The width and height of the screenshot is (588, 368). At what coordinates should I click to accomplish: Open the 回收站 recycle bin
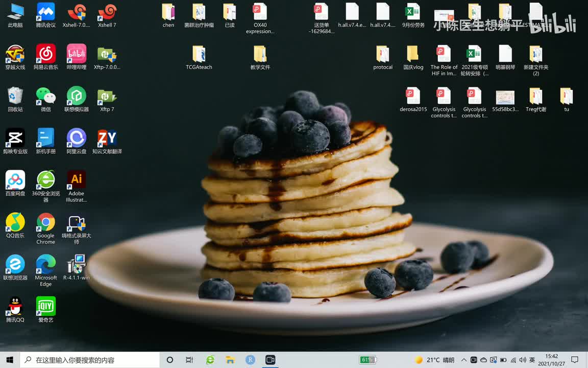click(15, 100)
